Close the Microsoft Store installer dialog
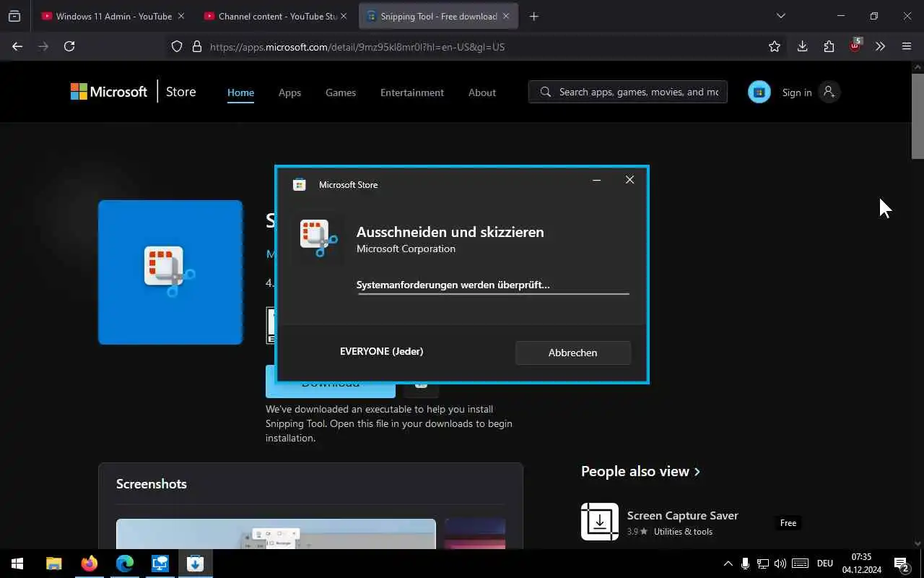924x578 pixels. [x=629, y=180]
